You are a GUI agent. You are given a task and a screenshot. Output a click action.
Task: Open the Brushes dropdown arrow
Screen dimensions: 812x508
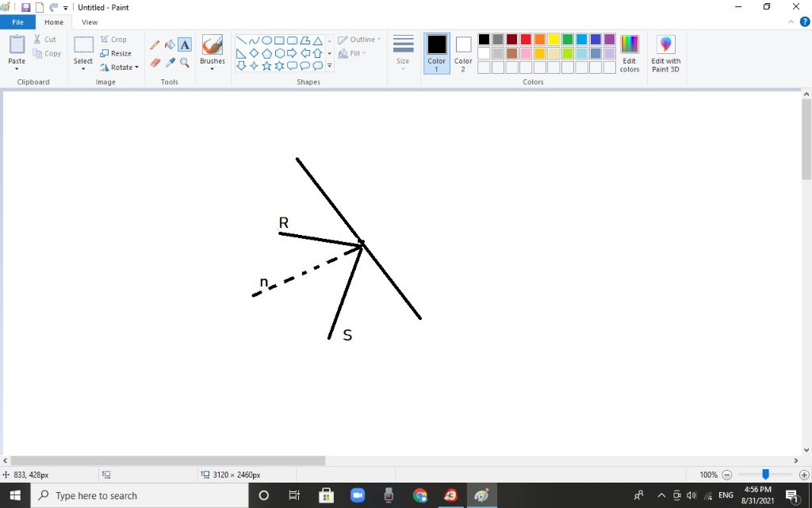click(213, 69)
